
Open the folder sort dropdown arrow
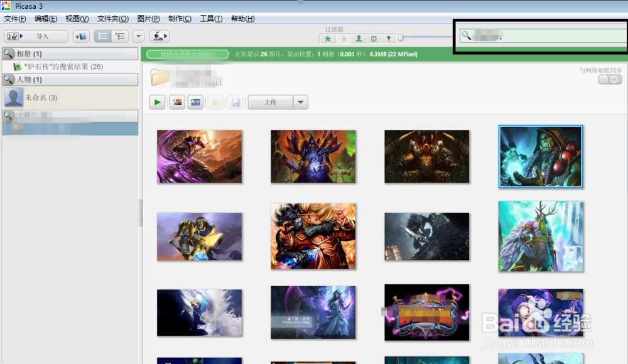point(138,36)
